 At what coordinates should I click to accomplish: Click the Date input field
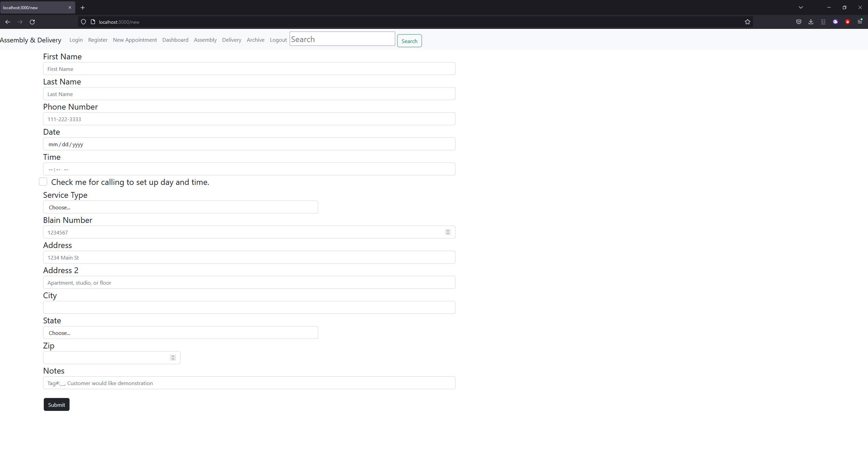(x=249, y=144)
